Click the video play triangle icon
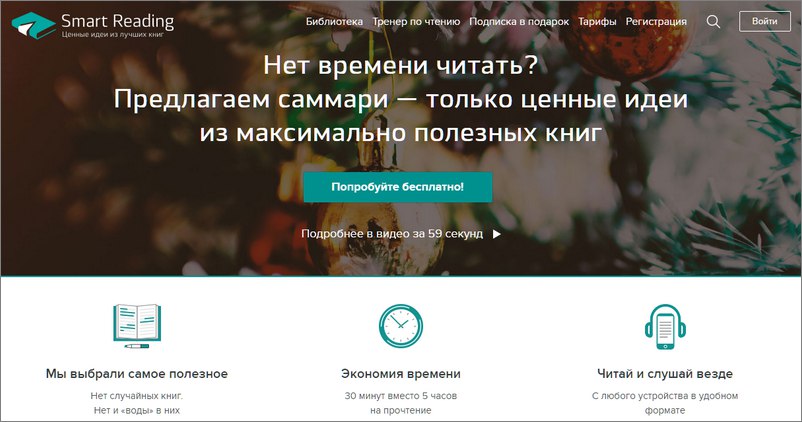This screenshot has width=802, height=422. pos(497,234)
